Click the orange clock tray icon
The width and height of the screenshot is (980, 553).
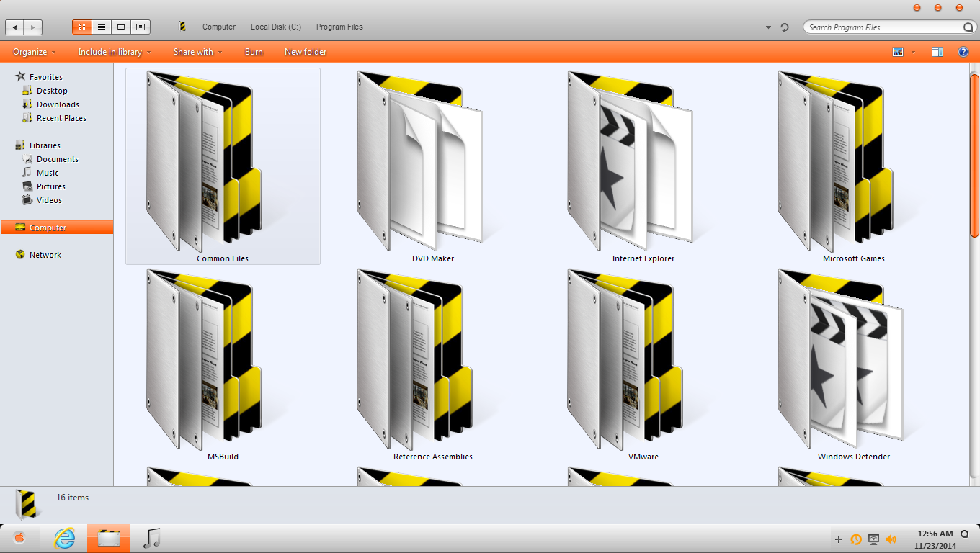pyautogui.click(x=856, y=539)
